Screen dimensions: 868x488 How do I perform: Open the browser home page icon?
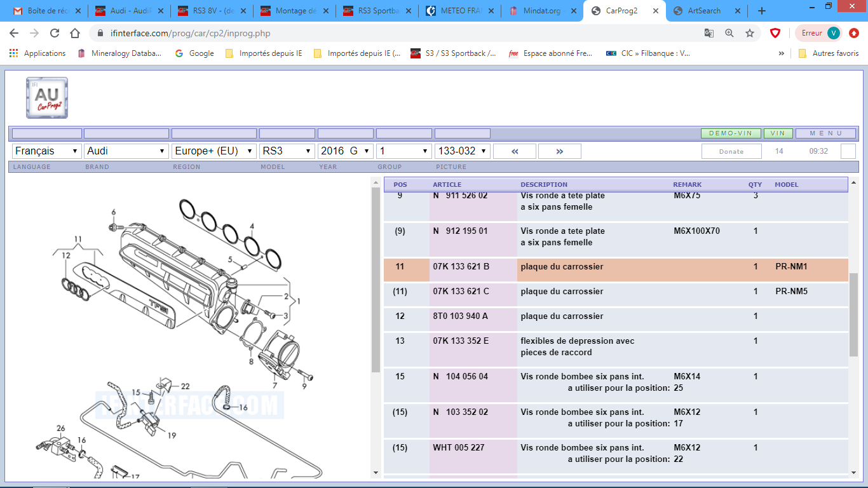click(75, 33)
